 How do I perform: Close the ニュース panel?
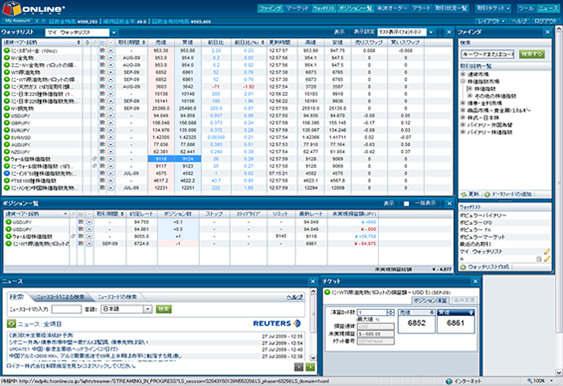click(x=313, y=282)
